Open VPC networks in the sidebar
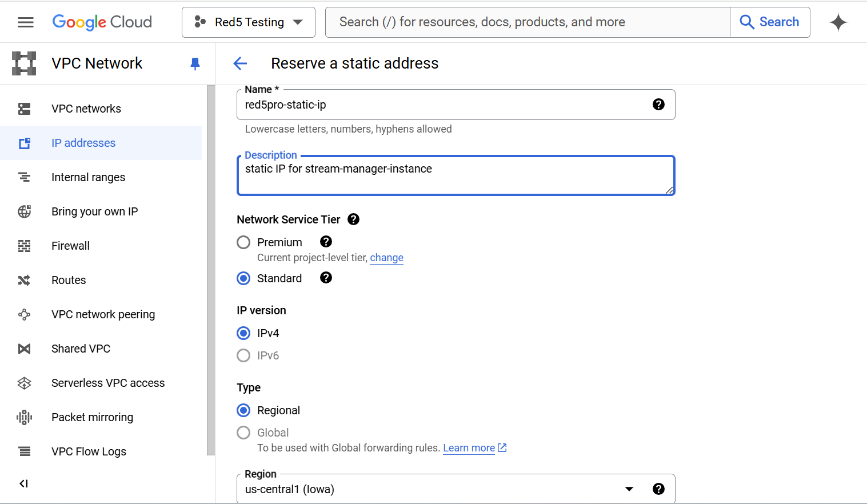This screenshot has width=867, height=504. (x=101, y=109)
